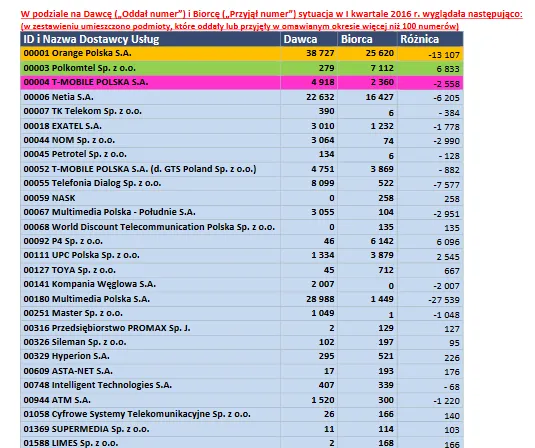
Task: Click UPC Polska Biorca value 3 879
Action: pyautogui.click(x=382, y=255)
